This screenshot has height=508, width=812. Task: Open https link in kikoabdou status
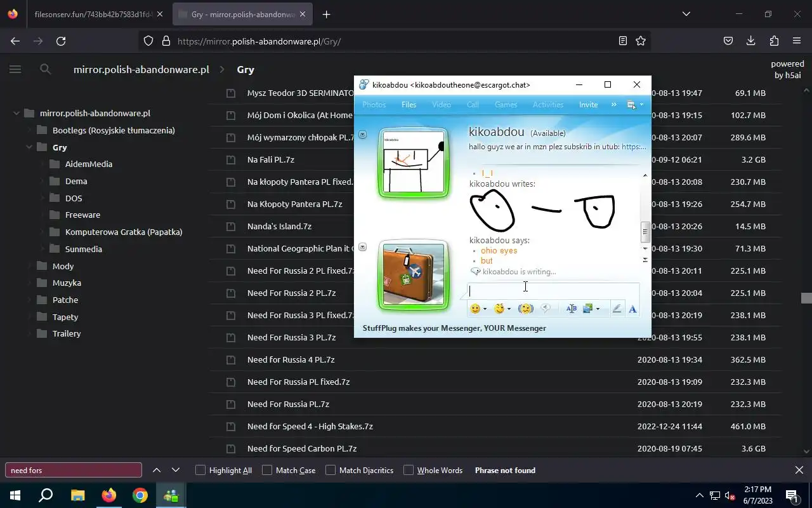(x=634, y=147)
